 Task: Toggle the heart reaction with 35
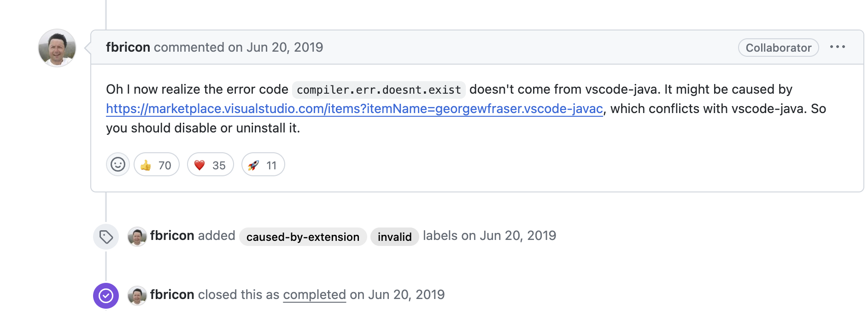[x=210, y=165]
